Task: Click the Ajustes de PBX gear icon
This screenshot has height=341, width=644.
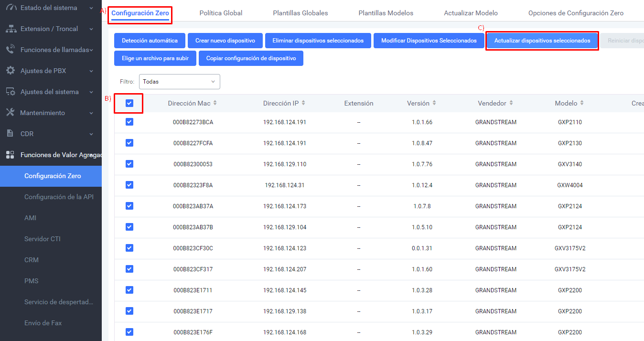Action: 11,71
